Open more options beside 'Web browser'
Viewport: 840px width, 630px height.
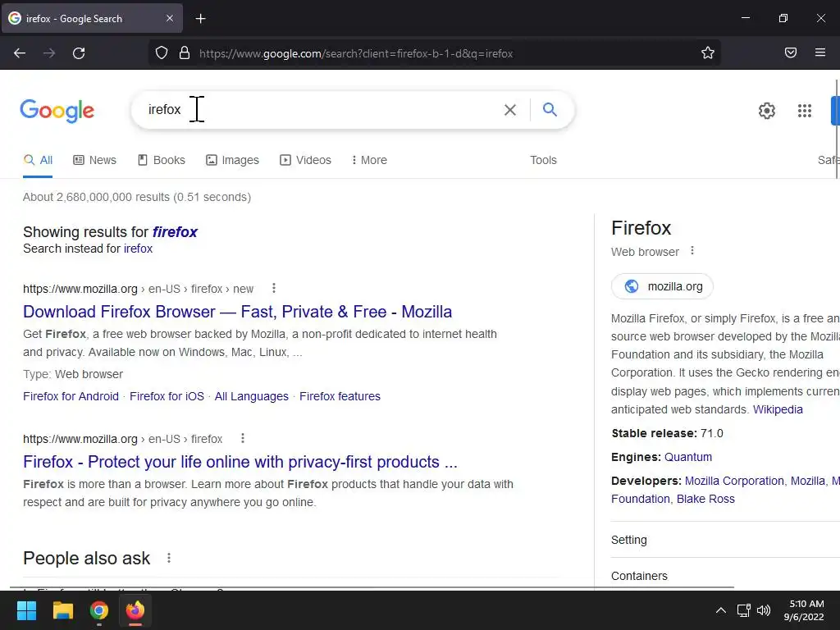click(x=692, y=251)
